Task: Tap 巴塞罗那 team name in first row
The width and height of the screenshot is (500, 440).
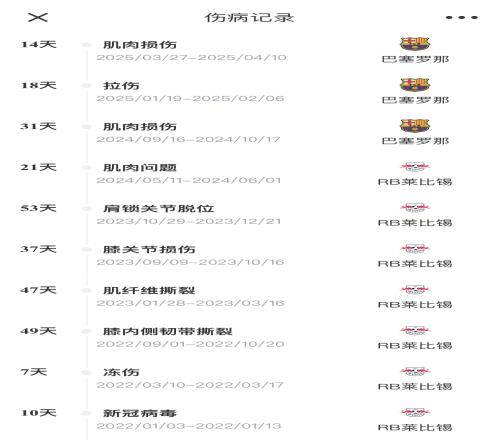Action: click(x=415, y=59)
